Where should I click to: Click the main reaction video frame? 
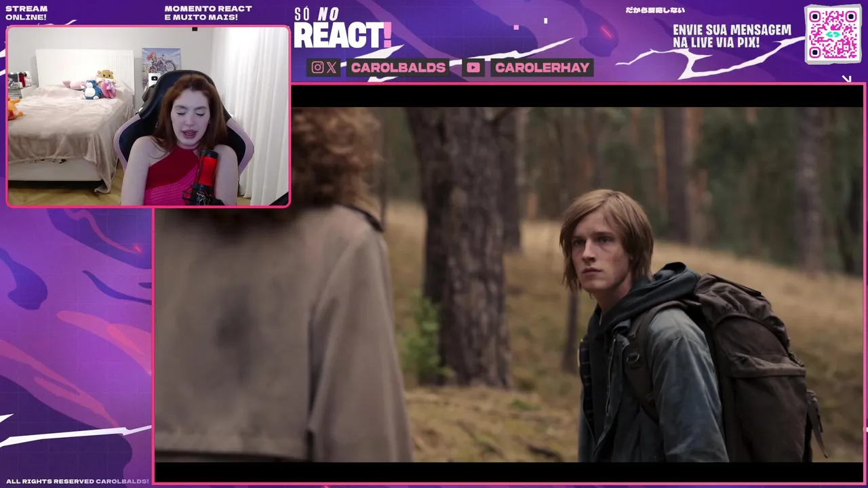click(x=509, y=285)
